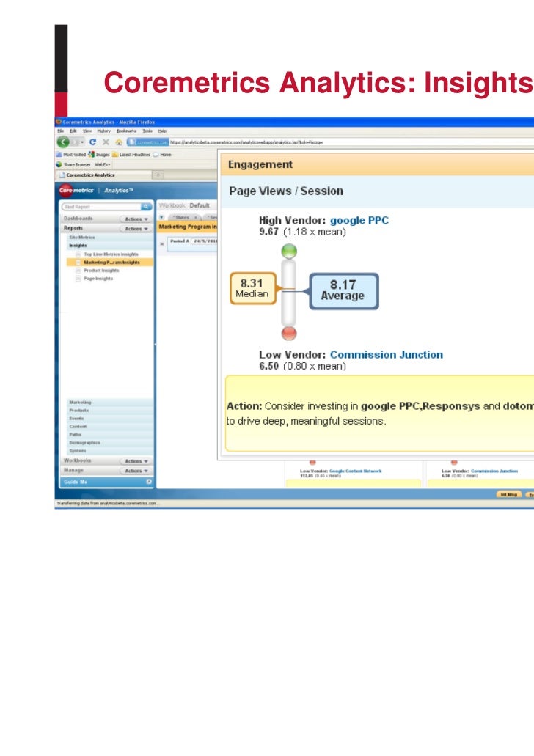
Task: Open the workbook tabs dropdown arrow
Action: 161,218
